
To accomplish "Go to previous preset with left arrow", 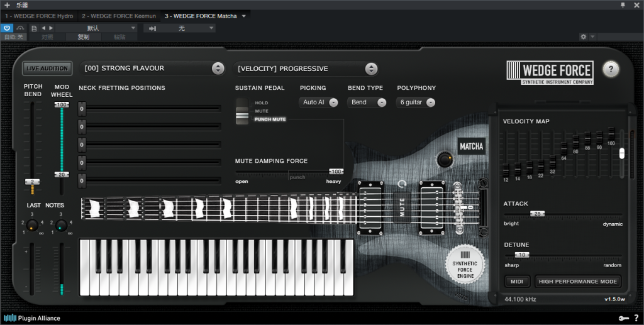I will tap(43, 28).
